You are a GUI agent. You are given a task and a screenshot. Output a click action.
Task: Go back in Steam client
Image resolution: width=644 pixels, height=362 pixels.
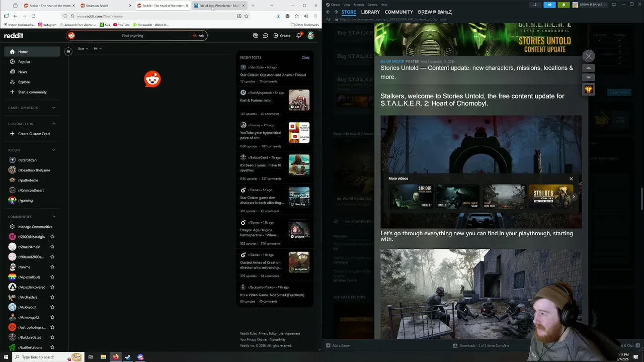coord(328,12)
